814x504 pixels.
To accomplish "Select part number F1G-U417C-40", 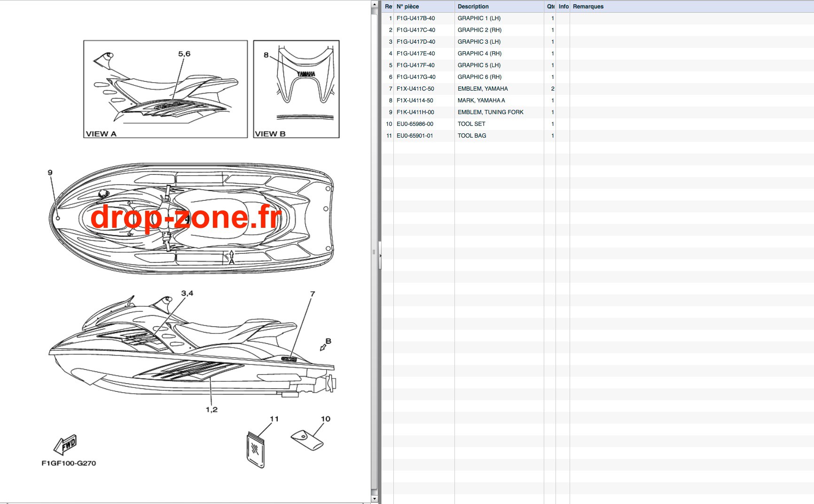I will (415, 30).
